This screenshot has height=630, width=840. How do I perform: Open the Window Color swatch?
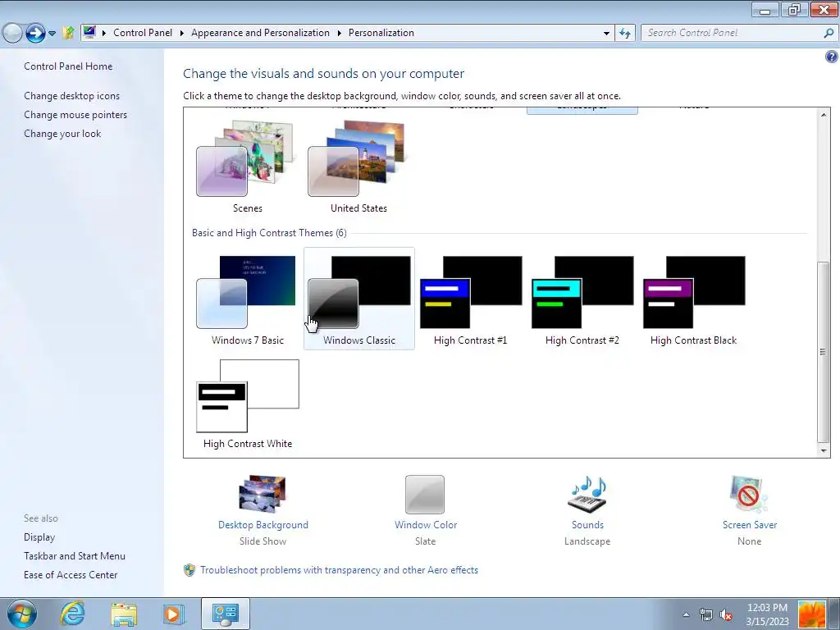tap(425, 494)
